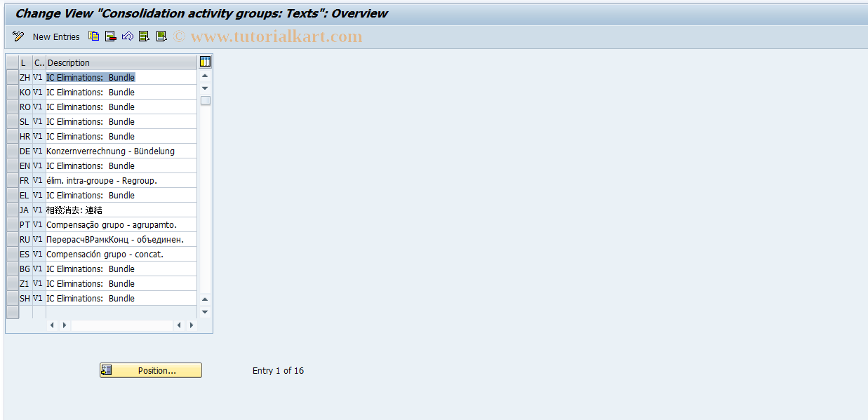This screenshot has height=420, width=868.
Task: Click language cell 'Z1'
Action: (x=25, y=283)
